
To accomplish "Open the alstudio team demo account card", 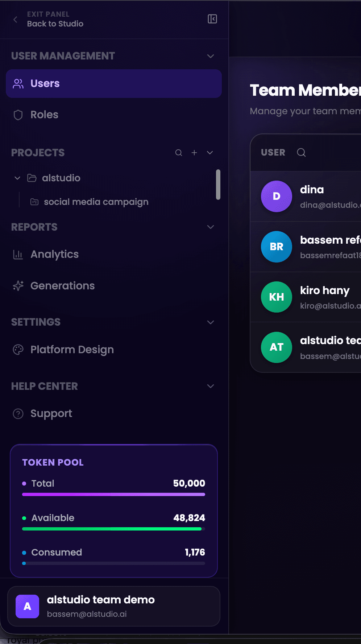I will pos(114,606).
